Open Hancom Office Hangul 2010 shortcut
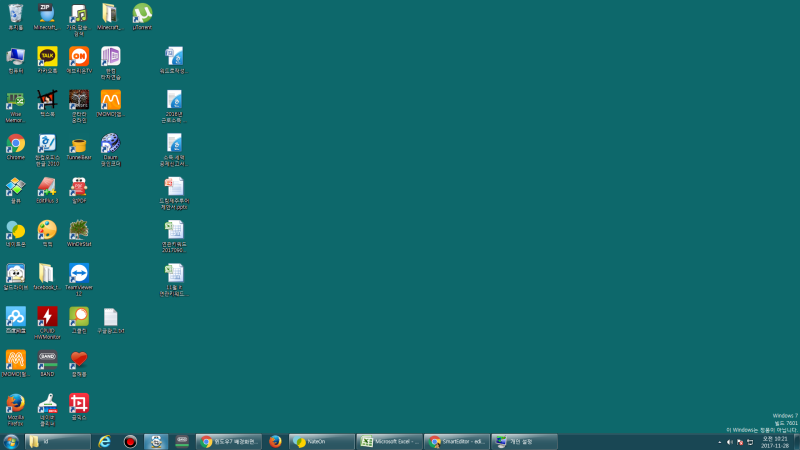The width and height of the screenshot is (800, 450). [47, 150]
